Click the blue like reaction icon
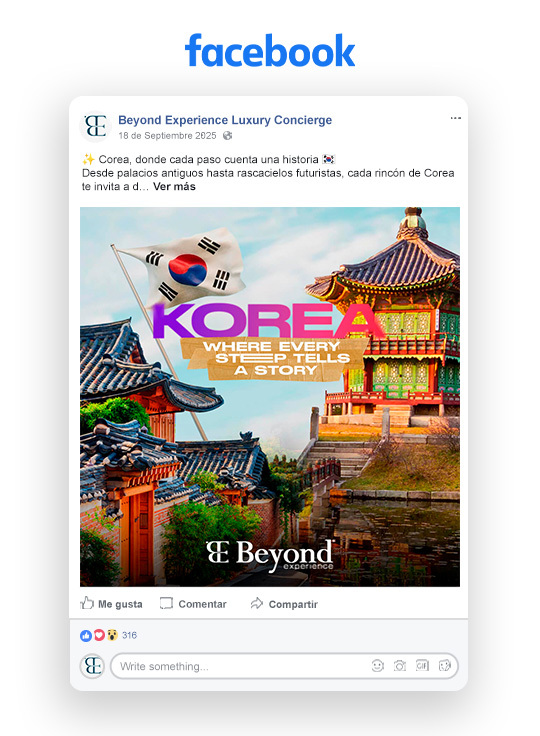Screen dimensions: 540x736 click(86, 636)
